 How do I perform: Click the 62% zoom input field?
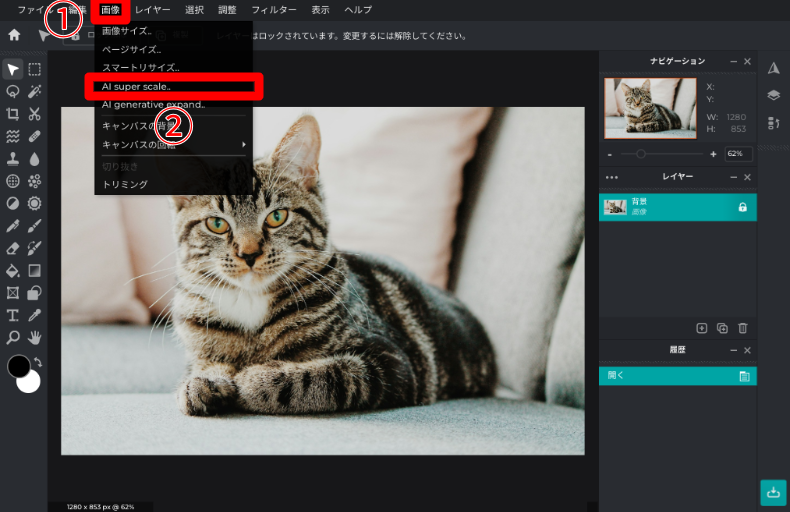click(x=739, y=154)
